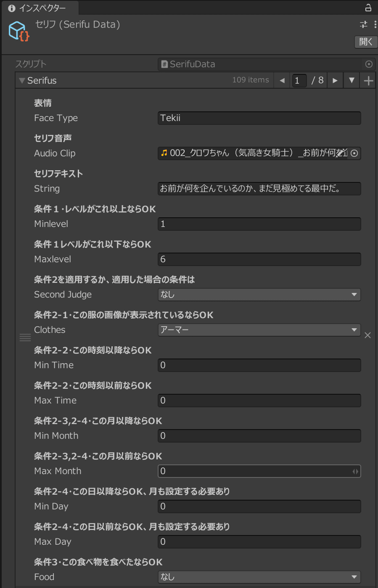378x588 pixels.
Task: Open the Clothes dropdown set to アーマー
Action: click(x=259, y=330)
